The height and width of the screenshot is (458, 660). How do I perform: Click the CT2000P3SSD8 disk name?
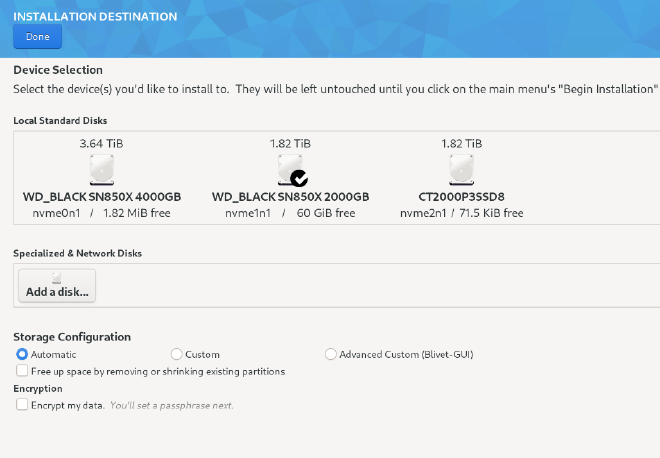[x=461, y=197]
